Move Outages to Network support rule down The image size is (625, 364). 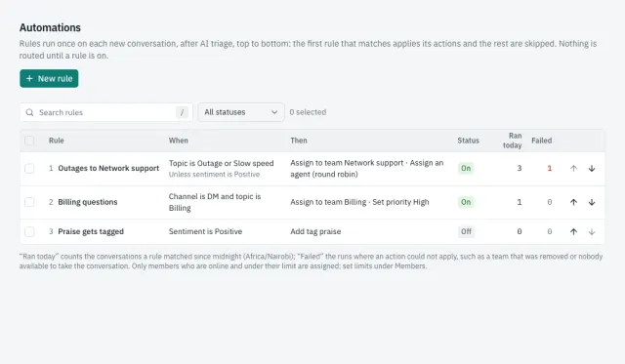[592, 169]
